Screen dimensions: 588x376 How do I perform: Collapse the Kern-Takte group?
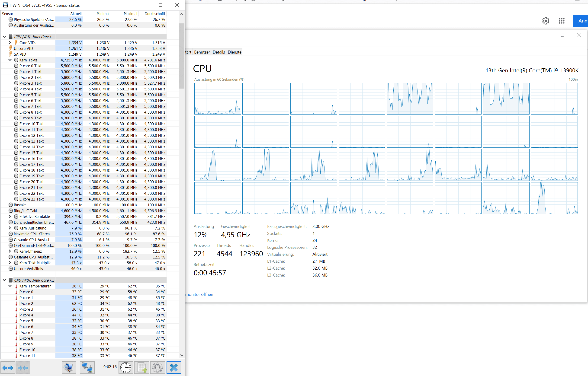[x=10, y=60]
